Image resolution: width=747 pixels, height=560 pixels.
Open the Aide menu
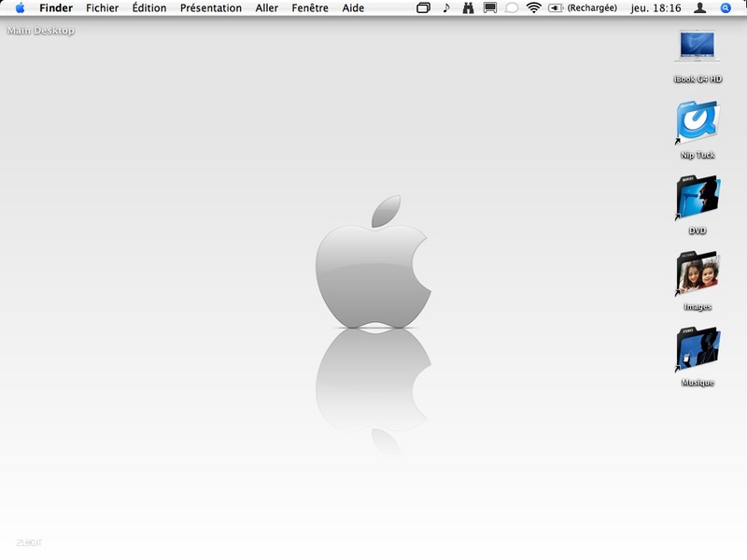[x=353, y=8]
